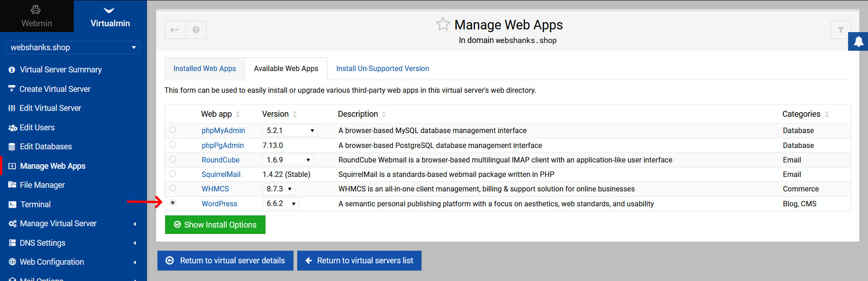The width and height of the screenshot is (868, 281).
Task: Open Install Un-Supported Version tab
Action: click(383, 69)
